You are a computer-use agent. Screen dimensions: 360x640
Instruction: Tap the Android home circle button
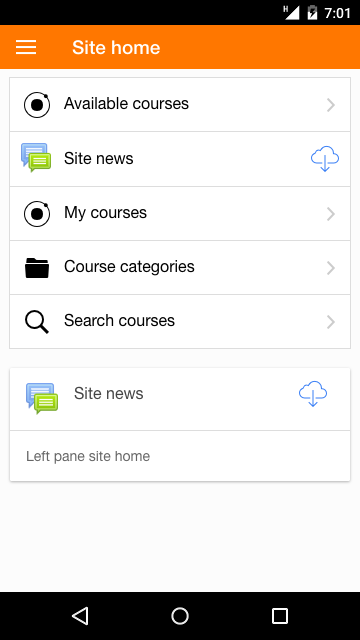tap(180, 616)
